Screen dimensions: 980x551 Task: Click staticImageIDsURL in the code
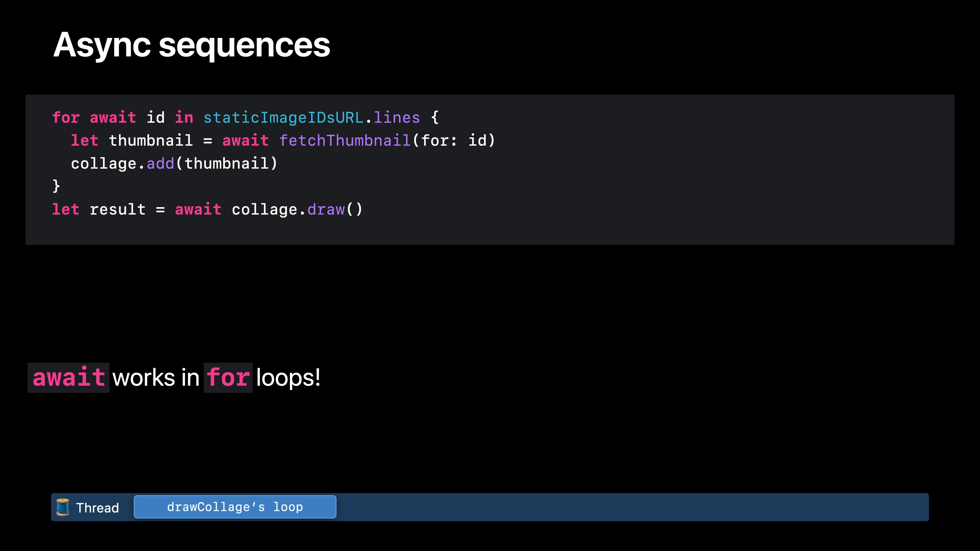point(284,118)
